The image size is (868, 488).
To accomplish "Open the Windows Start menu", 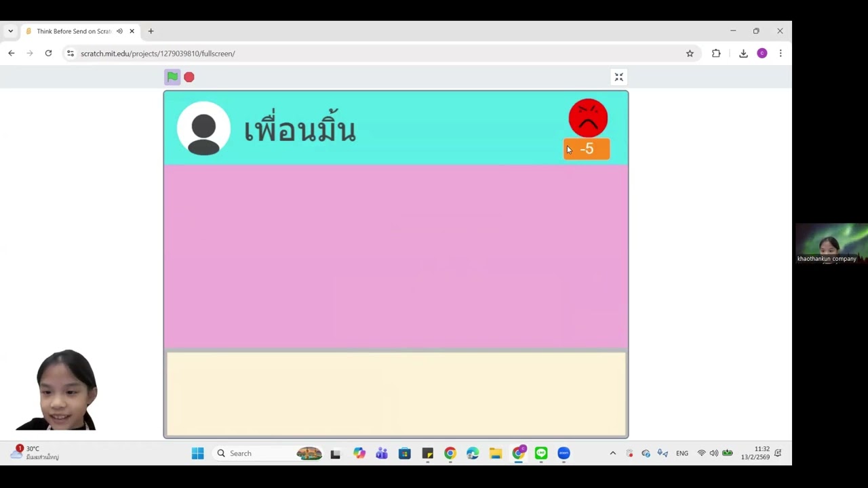I will [x=197, y=453].
